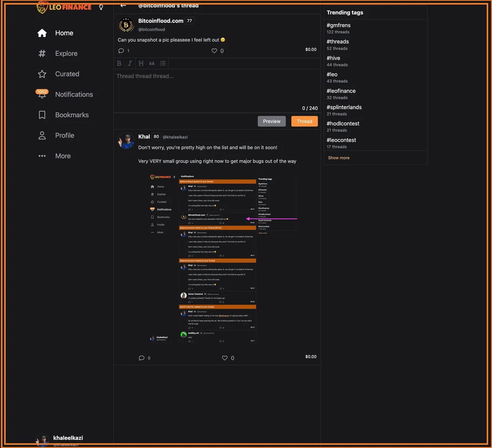Click the Explore hashtag icon

click(42, 53)
